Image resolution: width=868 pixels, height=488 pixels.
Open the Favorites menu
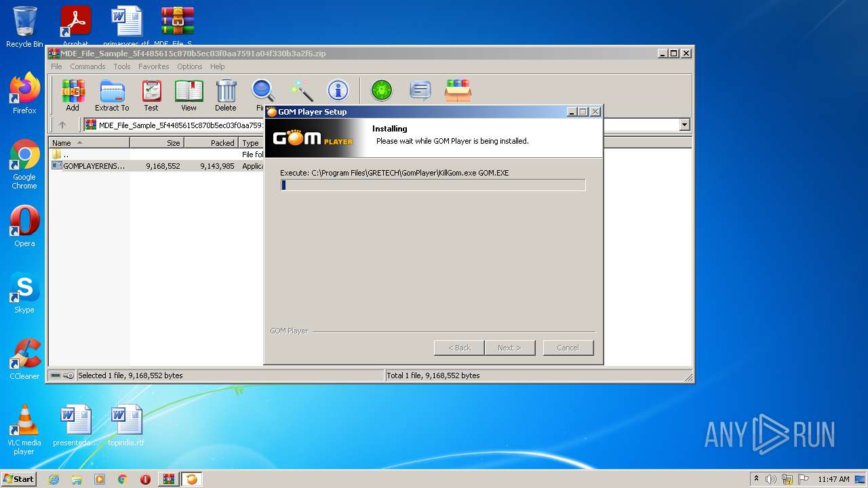(x=154, y=66)
